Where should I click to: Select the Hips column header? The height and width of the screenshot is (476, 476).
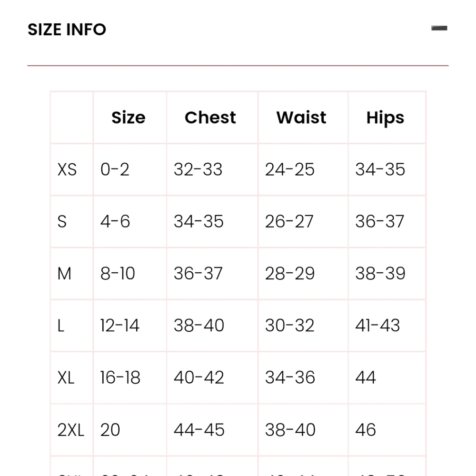click(x=385, y=118)
